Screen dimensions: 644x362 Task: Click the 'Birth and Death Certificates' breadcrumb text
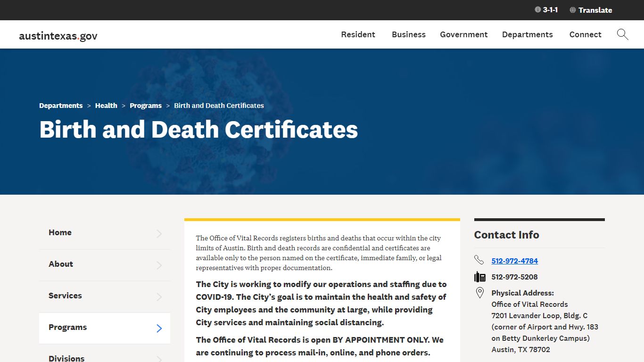pyautogui.click(x=219, y=106)
